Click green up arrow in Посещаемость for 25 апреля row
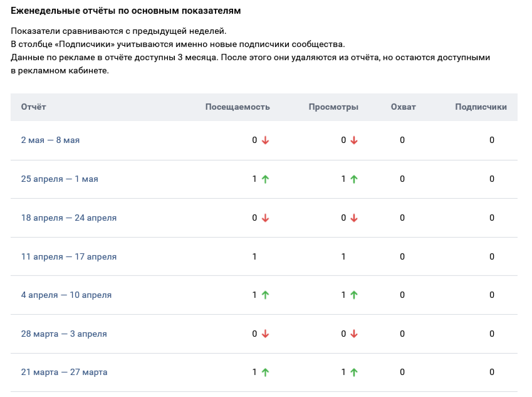This screenshot has height=397, width=532. click(x=265, y=179)
